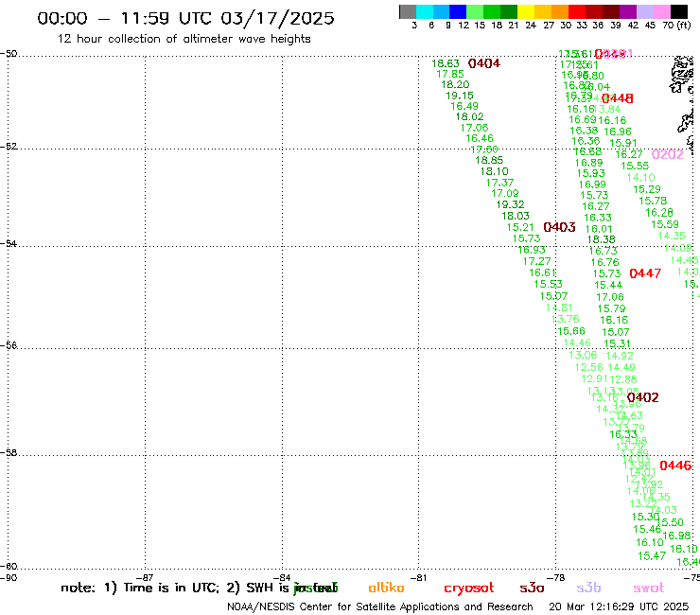Click the latitude axis label -56
The height and width of the screenshot is (615, 700).
pyautogui.click(x=9, y=345)
